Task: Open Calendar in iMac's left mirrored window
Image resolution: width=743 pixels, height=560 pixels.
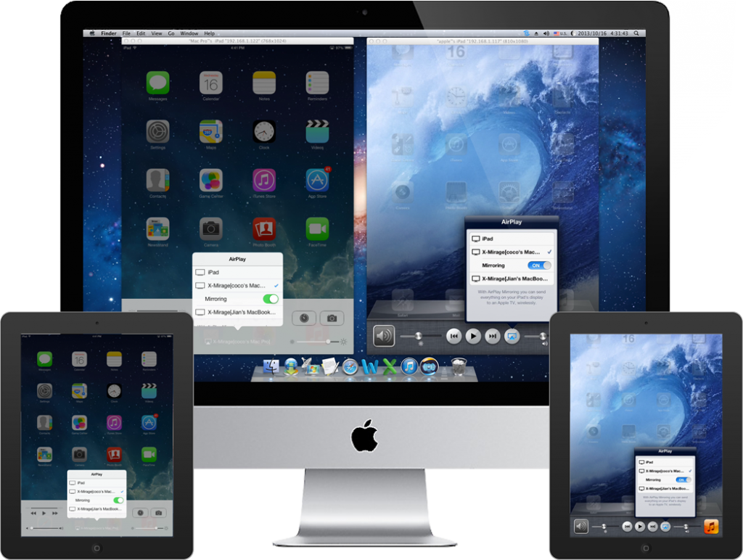Action: pos(211,83)
